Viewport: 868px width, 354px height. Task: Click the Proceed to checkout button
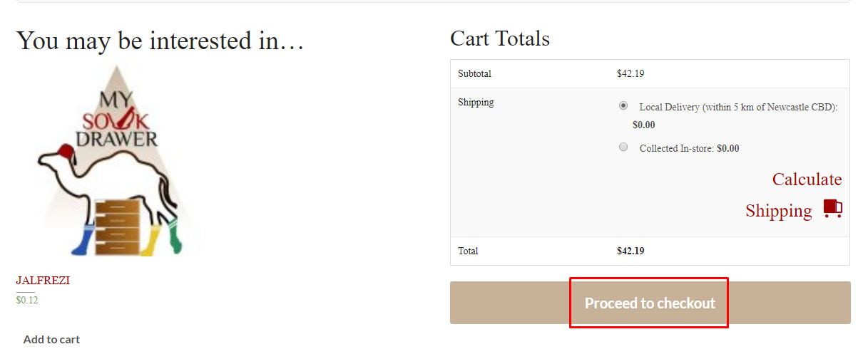pos(650,303)
